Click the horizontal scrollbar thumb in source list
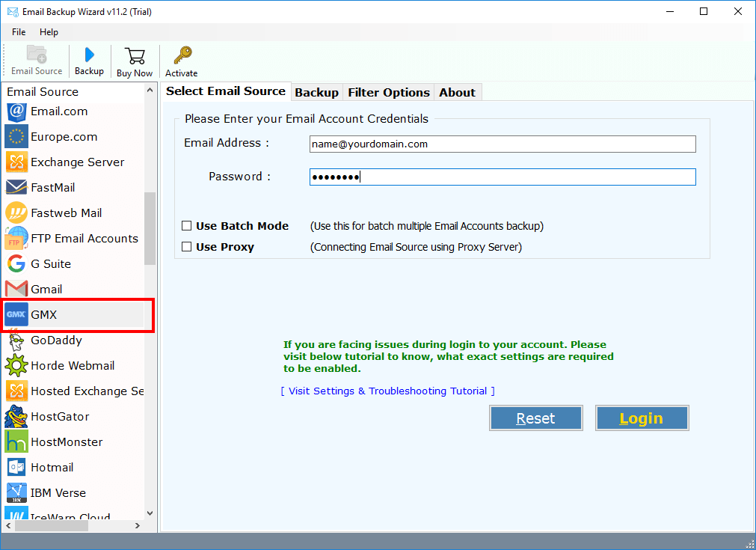Viewport: 756px width, 550px height. click(x=52, y=525)
